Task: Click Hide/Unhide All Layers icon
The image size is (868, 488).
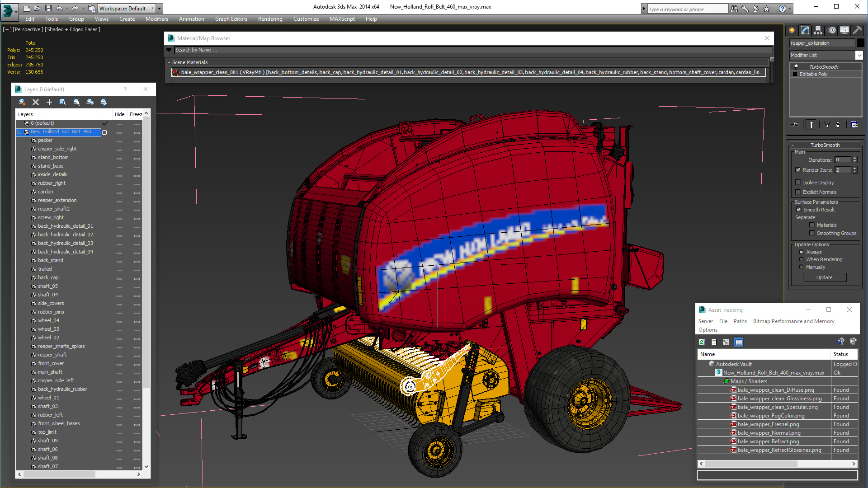Action: pos(90,102)
